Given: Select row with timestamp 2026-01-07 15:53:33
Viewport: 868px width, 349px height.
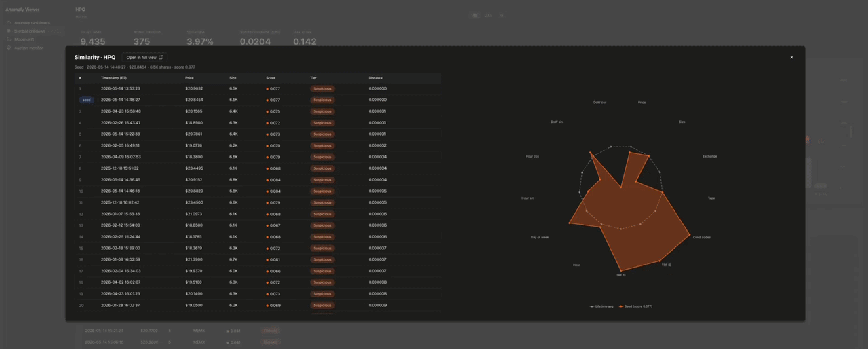Looking at the screenshot, I should pos(258,214).
